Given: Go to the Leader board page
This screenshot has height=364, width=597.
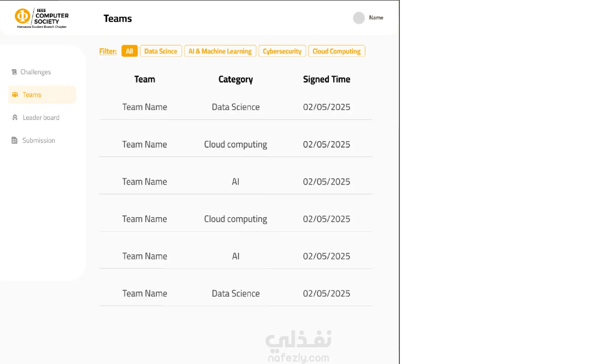Looking at the screenshot, I should point(41,117).
